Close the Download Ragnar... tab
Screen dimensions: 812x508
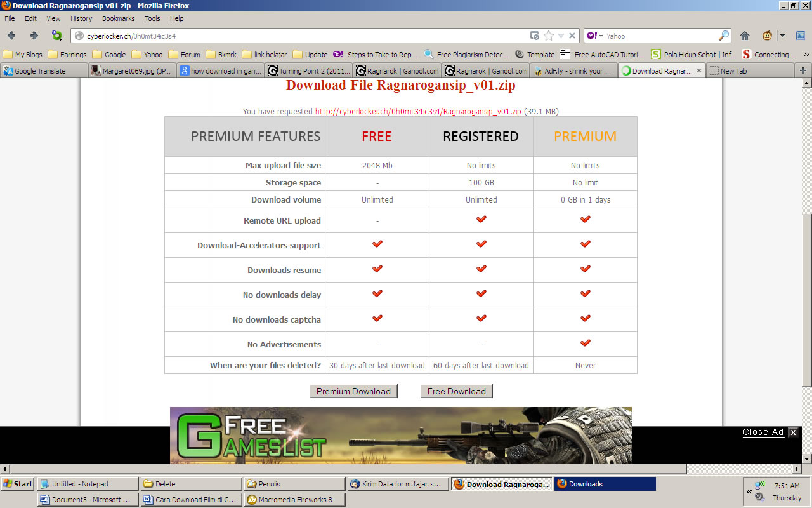pos(699,71)
